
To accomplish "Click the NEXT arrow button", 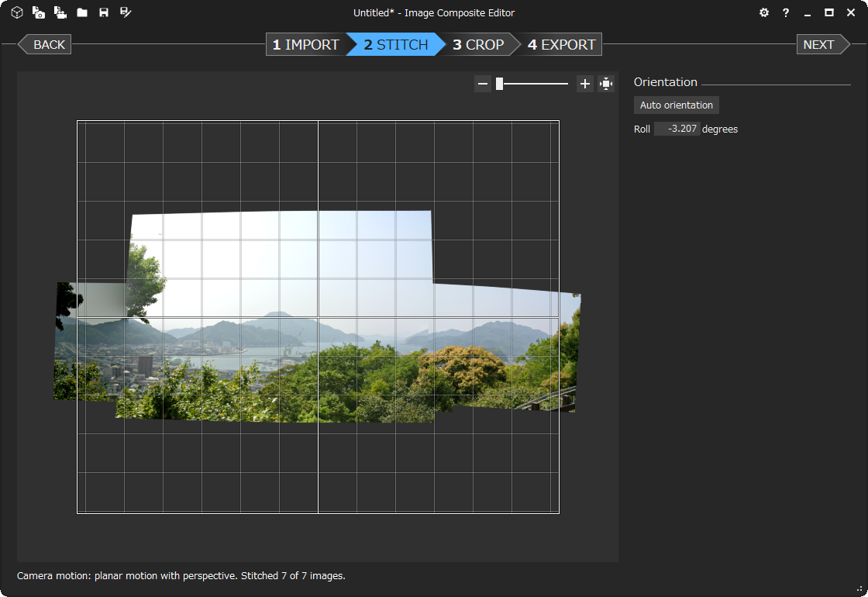I will pos(822,44).
